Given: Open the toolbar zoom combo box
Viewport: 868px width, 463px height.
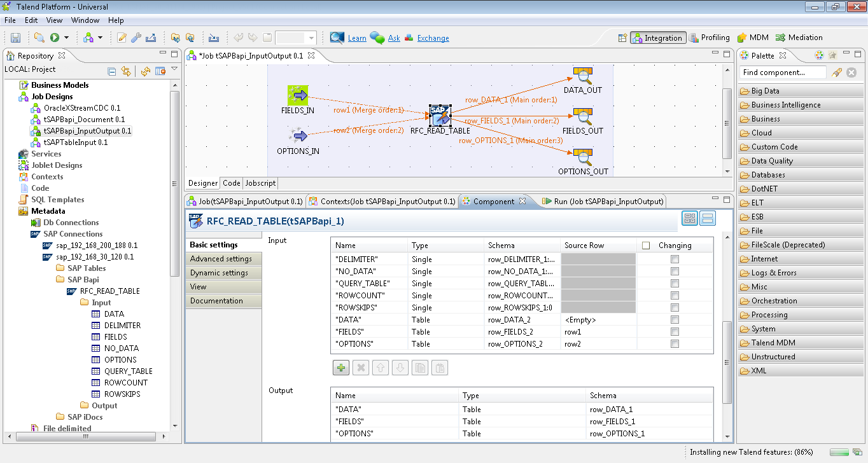Looking at the screenshot, I should click(x=295, y=38).
